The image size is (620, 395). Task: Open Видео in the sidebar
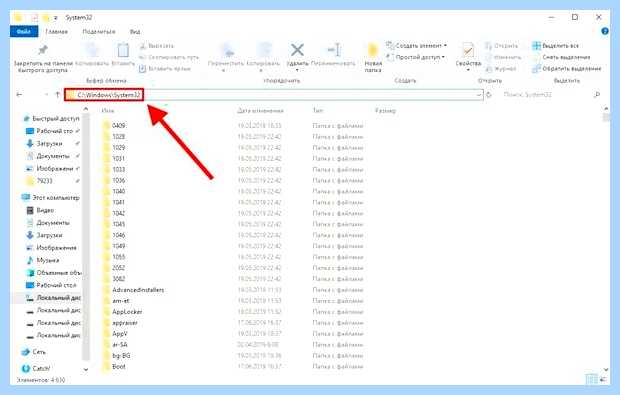(x=40, y=210)
